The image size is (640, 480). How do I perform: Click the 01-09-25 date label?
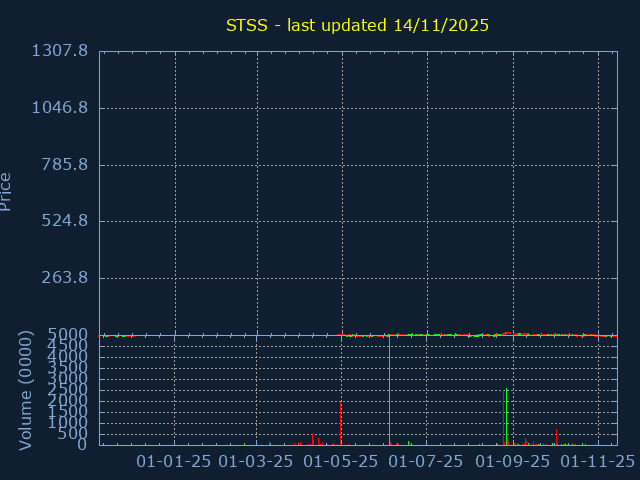click(512, 461)
